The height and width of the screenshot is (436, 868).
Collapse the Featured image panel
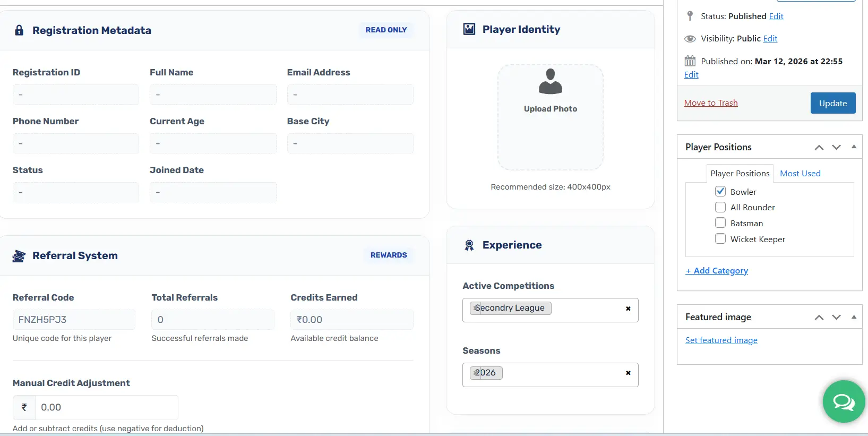[x=853, y=317]
